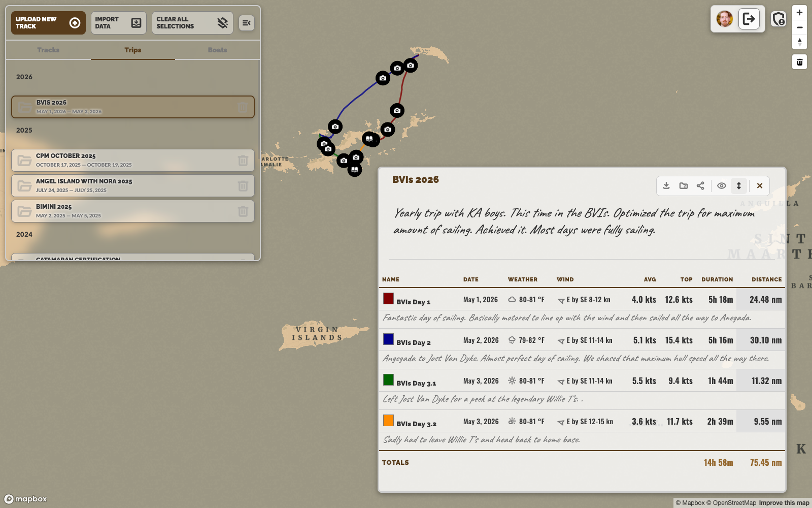Open logbook marker where orange track meets red
The height and width of the screenshot is (508, 812).
tap(369, 138)
